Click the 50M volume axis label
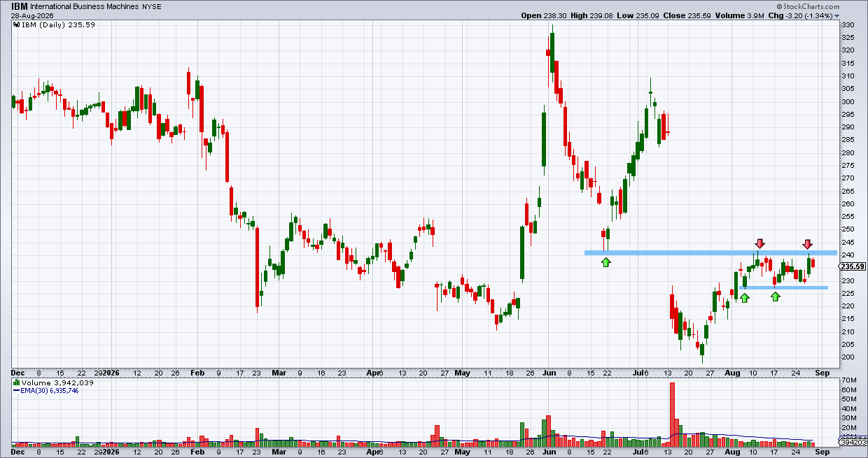The height and width of the screenshot is (458, 868). [848, 399]
